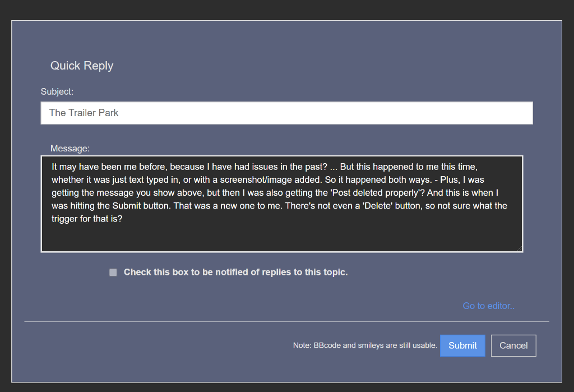Click the horizontal divider above Submit

point(286,321)
